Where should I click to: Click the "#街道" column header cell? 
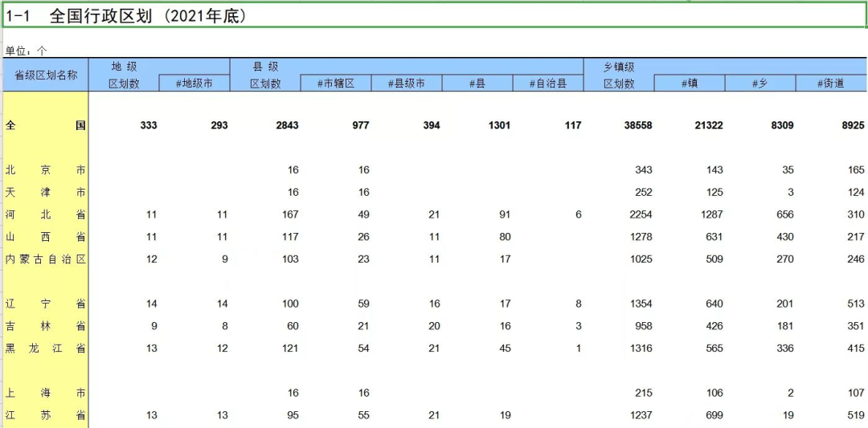(831, 84)
